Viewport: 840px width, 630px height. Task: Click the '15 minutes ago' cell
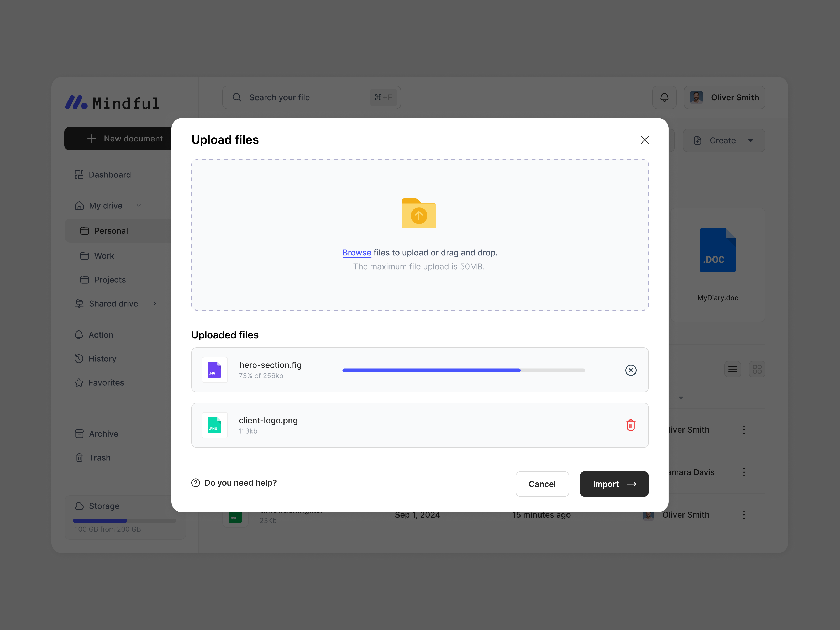click(x=541, y=515)
